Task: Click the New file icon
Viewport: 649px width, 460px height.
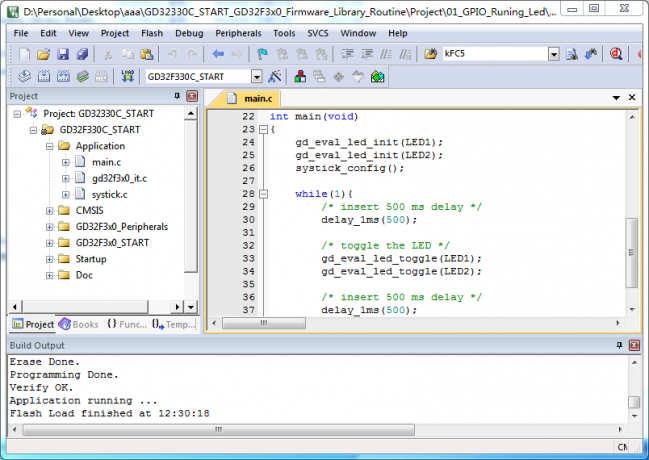Action: [x=24, y=53]
